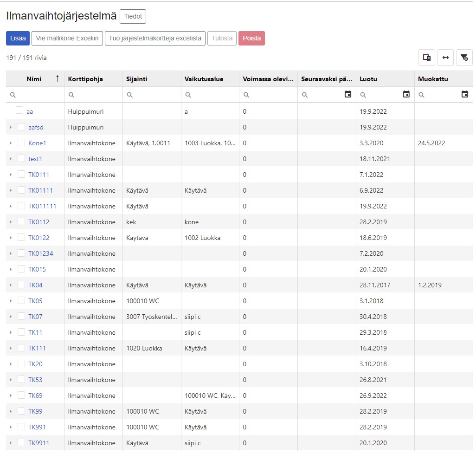
Task: Click '191 / 191 riviä' row count text
Action: [x=26, y=58]
